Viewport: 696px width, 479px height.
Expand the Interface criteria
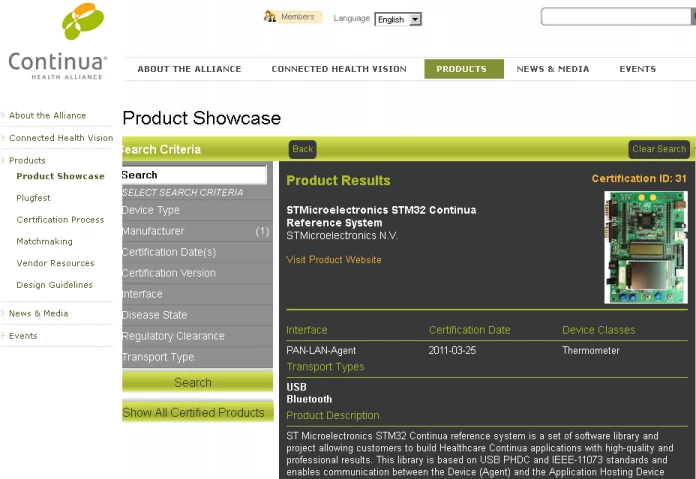[x=197, y=294]
